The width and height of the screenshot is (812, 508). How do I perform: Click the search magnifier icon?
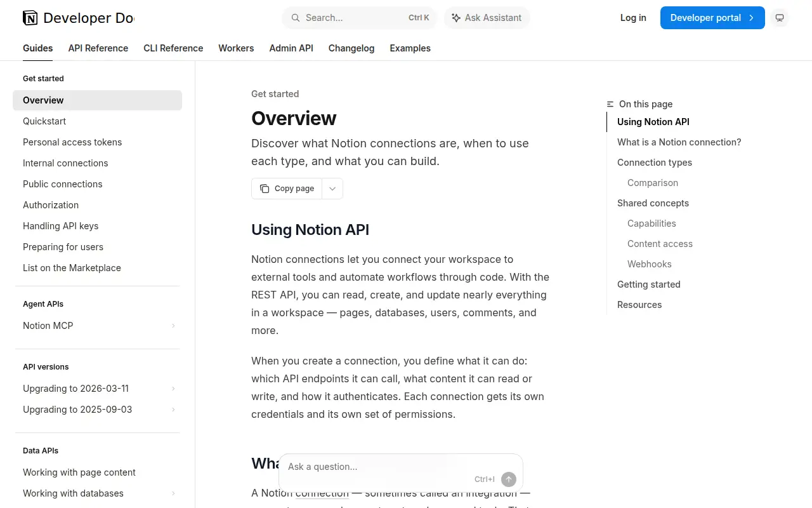(296, 18)
